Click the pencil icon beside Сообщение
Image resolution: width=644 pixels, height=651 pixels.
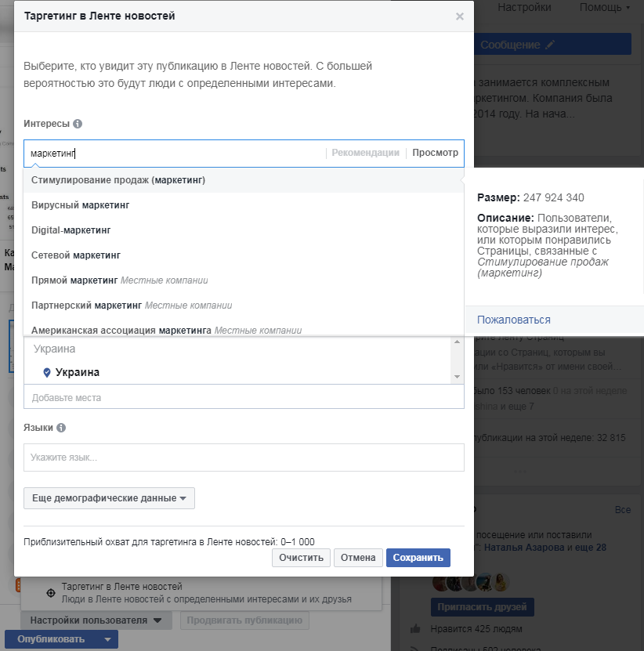point(550,45)
